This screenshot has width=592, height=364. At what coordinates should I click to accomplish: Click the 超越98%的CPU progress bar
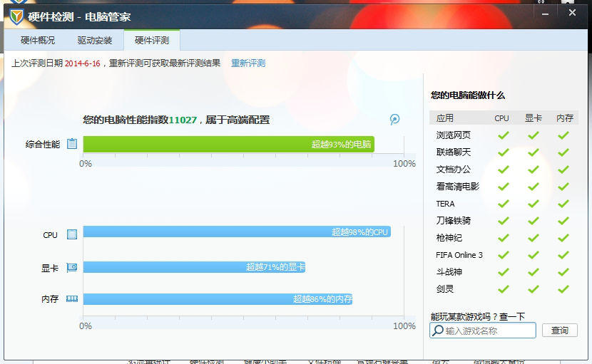[x=237, y=232]
